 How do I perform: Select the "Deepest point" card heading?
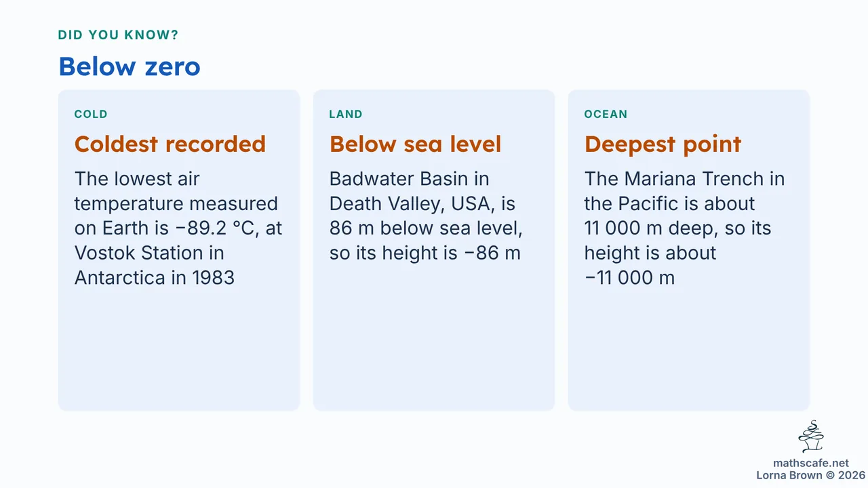pyautogui.click(x=663, y=144)
